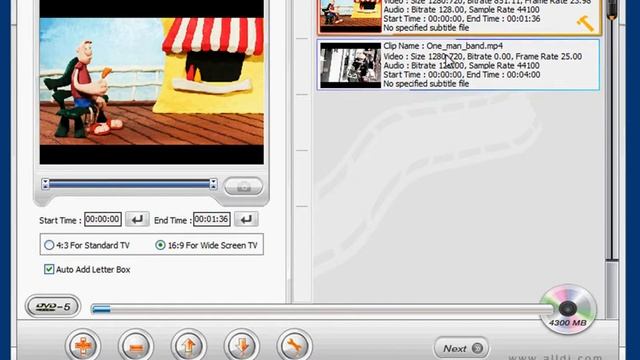This screenshot has height=360, width=640.
Task: Select the One_man_band.mp4 clip thumbnail
Action: pos(350,65)
